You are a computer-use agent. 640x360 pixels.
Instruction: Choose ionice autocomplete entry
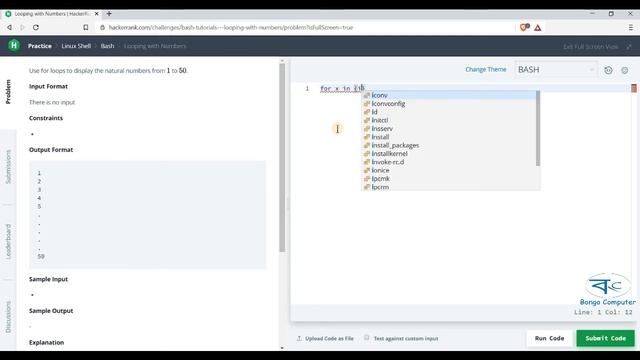coord(450,170)
